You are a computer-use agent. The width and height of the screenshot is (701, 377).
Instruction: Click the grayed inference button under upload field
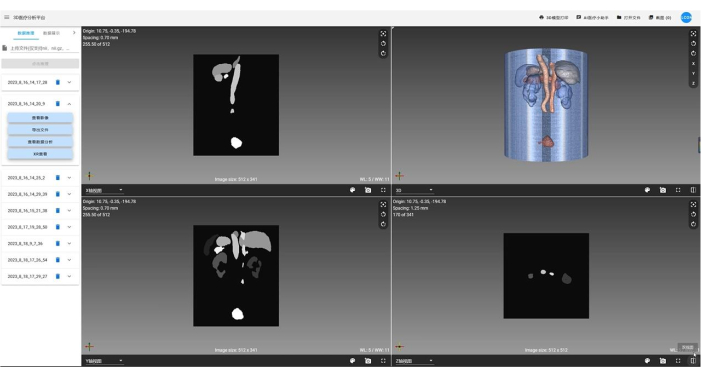click(40, 64)
